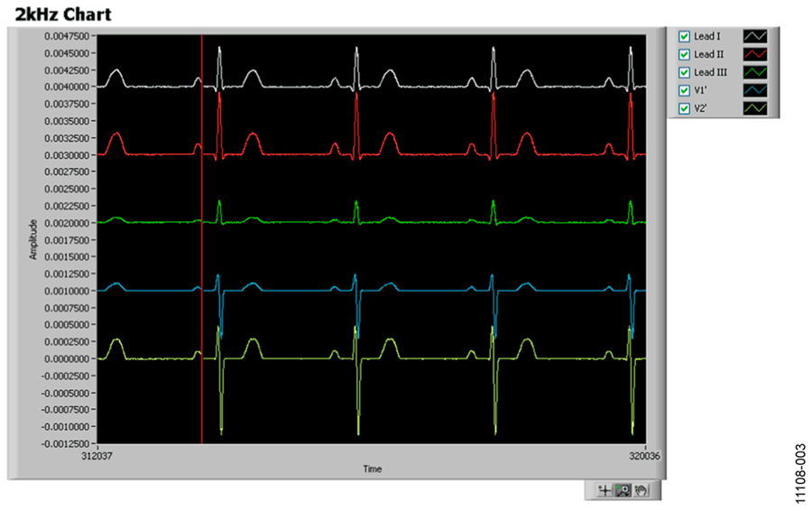The image size is (812, 511).
Task: Toggle the Lead III visibility checkbox
Action: [x=684, y=72]
